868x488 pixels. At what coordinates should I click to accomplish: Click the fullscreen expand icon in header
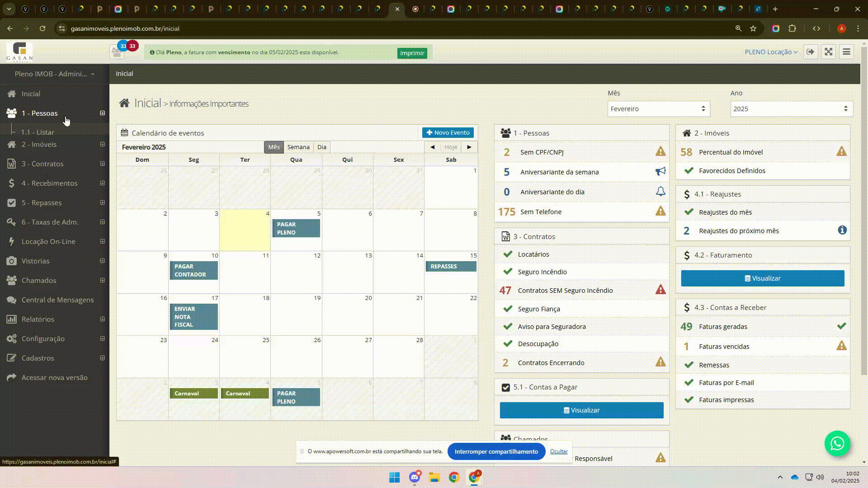pyautogui.click(x=828, y=52)
